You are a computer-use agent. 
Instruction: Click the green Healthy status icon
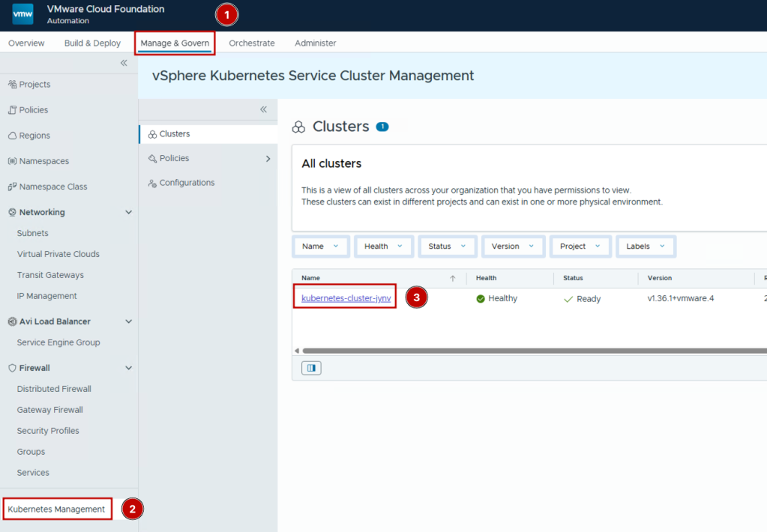[481, 299]
